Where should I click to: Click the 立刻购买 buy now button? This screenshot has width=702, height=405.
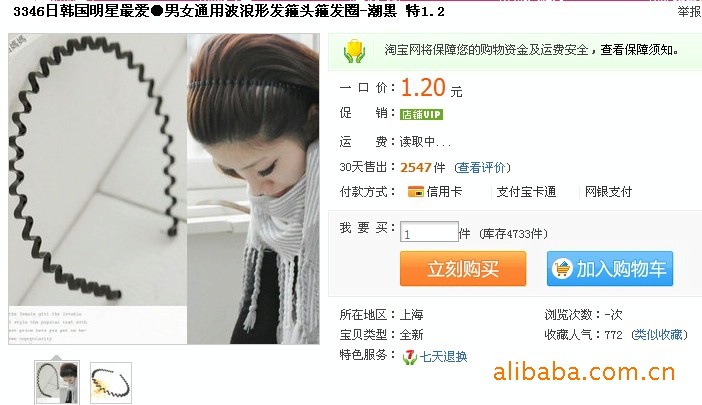(x=463, y=269)
